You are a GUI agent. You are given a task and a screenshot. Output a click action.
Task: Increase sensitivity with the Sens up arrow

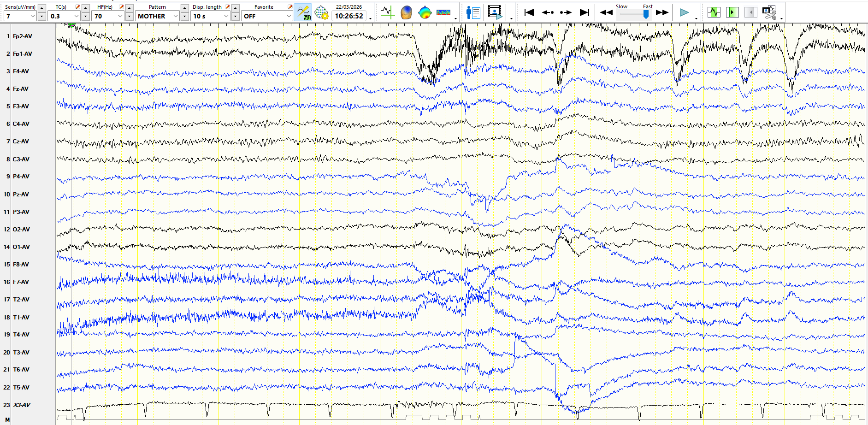pos(41,8)
